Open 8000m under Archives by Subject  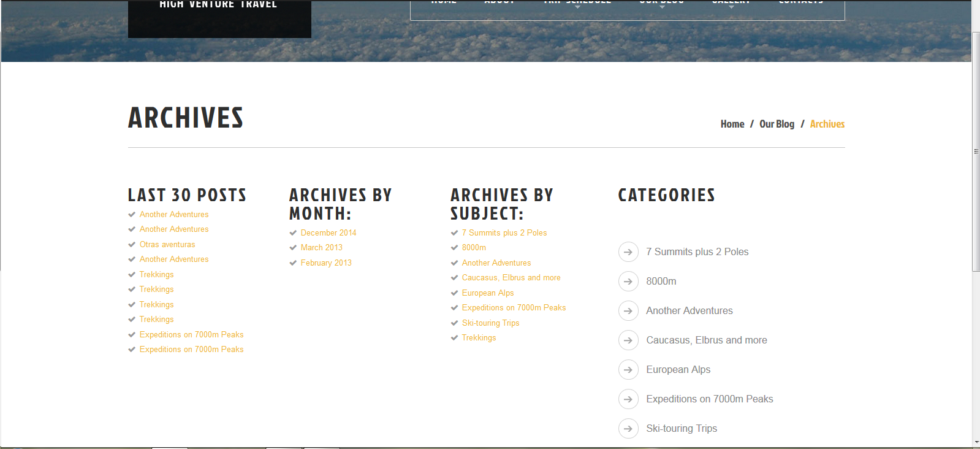474,247
